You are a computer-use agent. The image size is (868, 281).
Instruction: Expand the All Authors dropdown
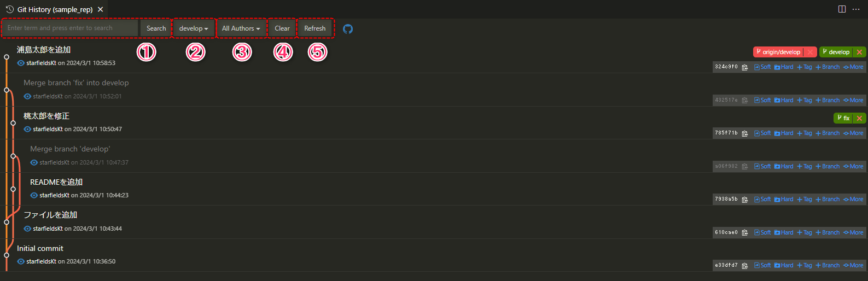coord(241,28)
